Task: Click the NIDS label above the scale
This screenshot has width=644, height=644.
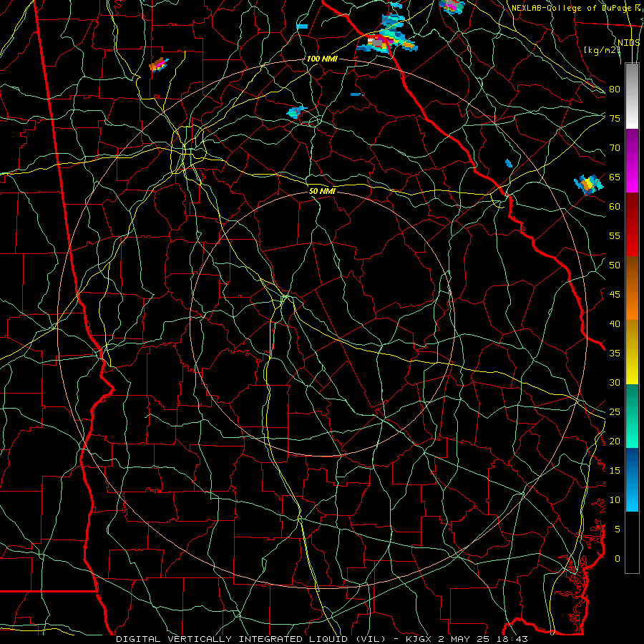Action: coord(629,43)
